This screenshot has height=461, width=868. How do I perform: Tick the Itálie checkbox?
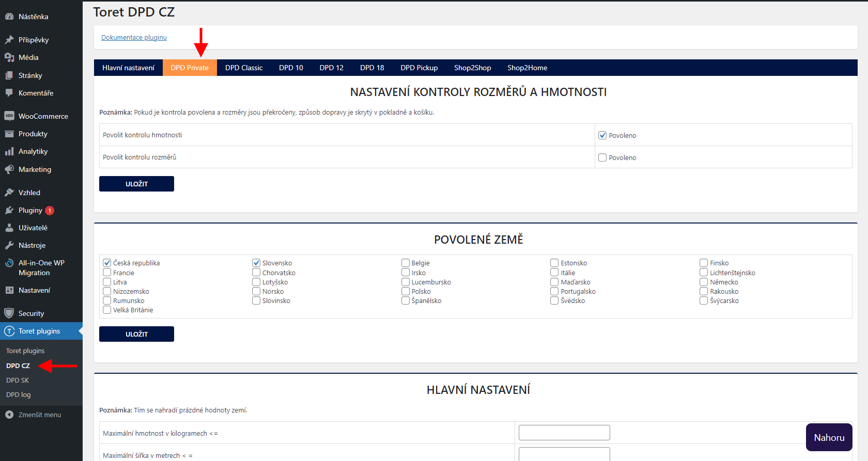pyautogui.click(x=554, y=272)
